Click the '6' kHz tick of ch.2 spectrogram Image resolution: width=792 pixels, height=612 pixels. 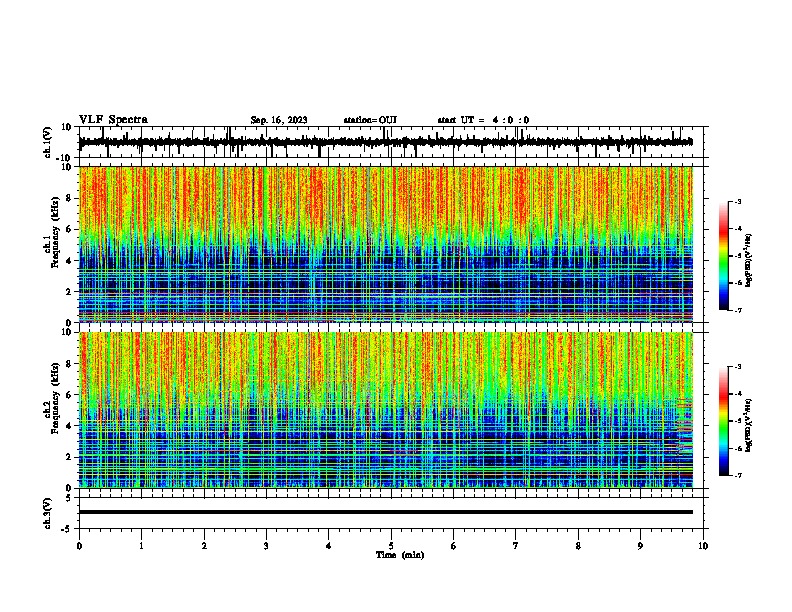coord(69,395)
